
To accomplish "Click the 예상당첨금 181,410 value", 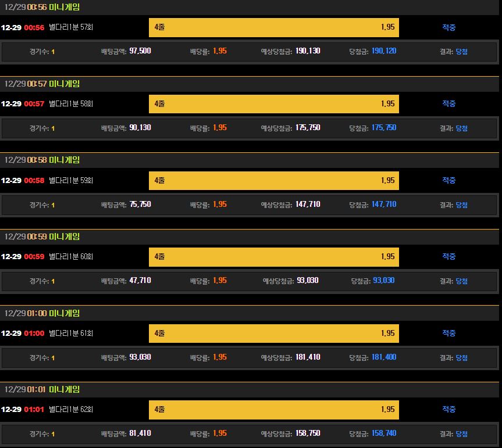I will point(307,357).
